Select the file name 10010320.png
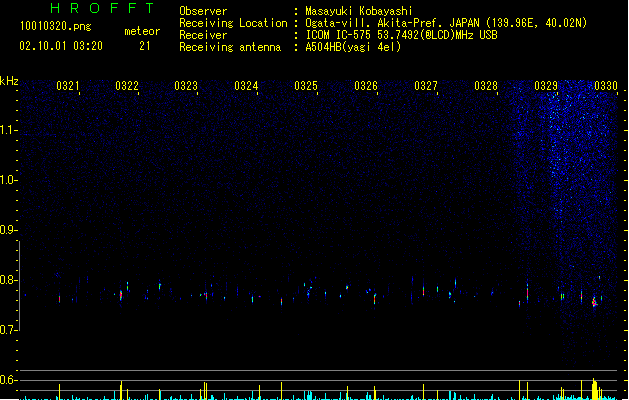This screenshot has height=400, width=629. 56,26
